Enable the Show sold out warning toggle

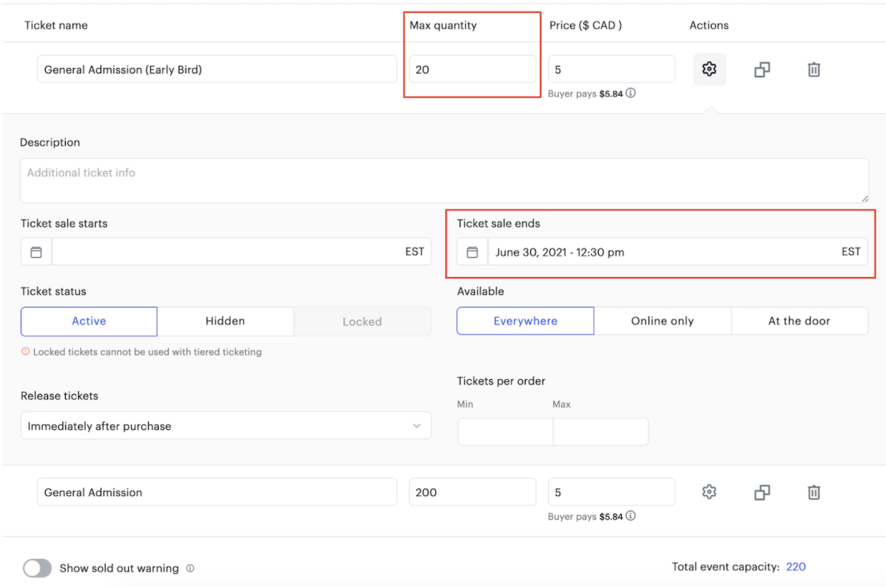[36, 567]
